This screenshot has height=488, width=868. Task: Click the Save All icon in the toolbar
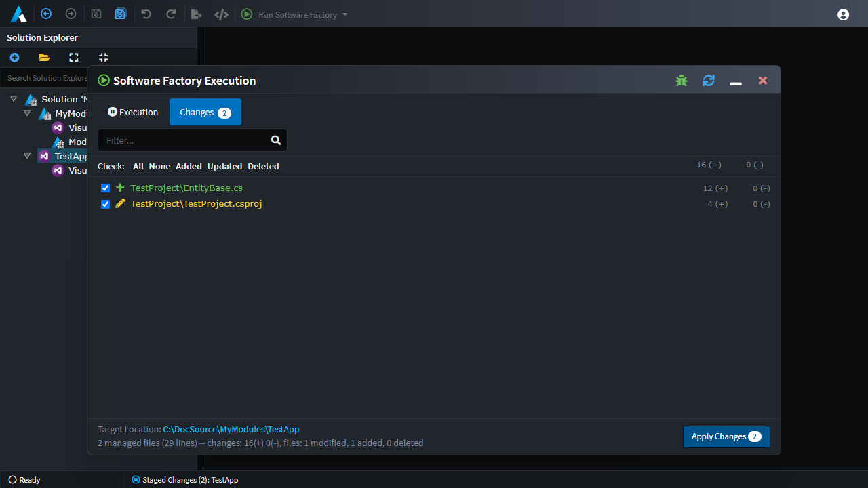pyautogui.click(x=121, y=14)
